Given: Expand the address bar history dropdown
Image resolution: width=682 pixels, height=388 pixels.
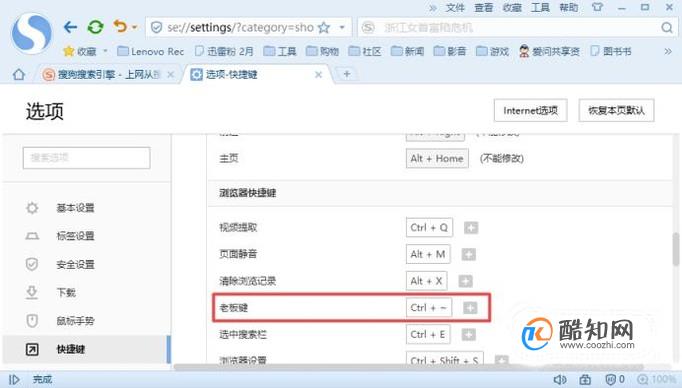Looking at the screenshot, I should (342, 28).
